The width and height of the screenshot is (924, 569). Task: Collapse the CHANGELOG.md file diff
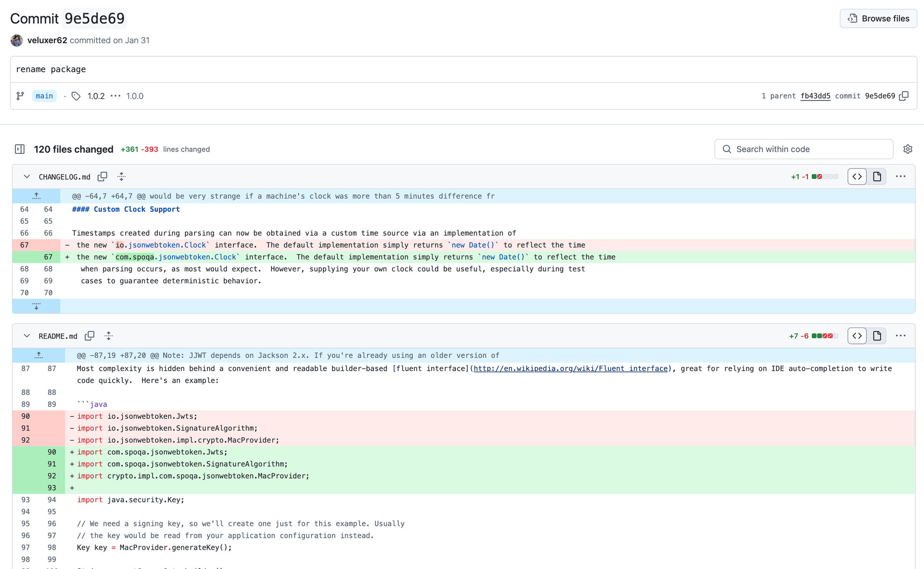coord(26,177)
